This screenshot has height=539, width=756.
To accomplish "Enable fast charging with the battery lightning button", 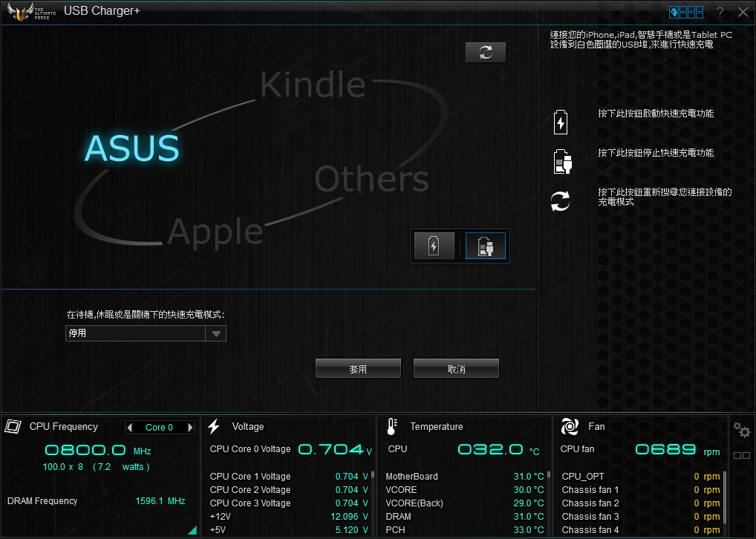I will point(434,246).
